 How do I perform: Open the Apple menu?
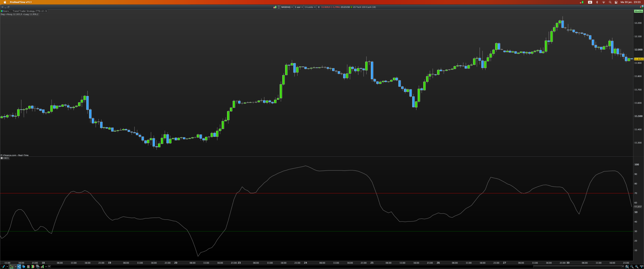5,2
